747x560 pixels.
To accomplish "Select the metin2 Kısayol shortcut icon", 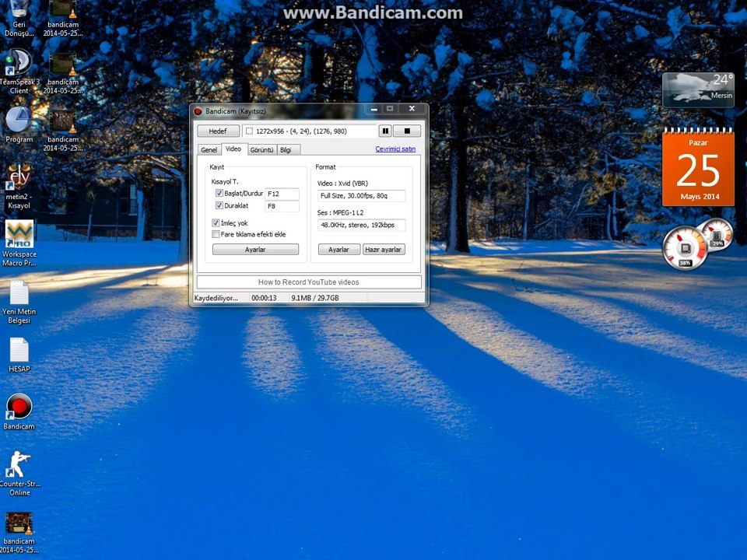I will 19,187.
